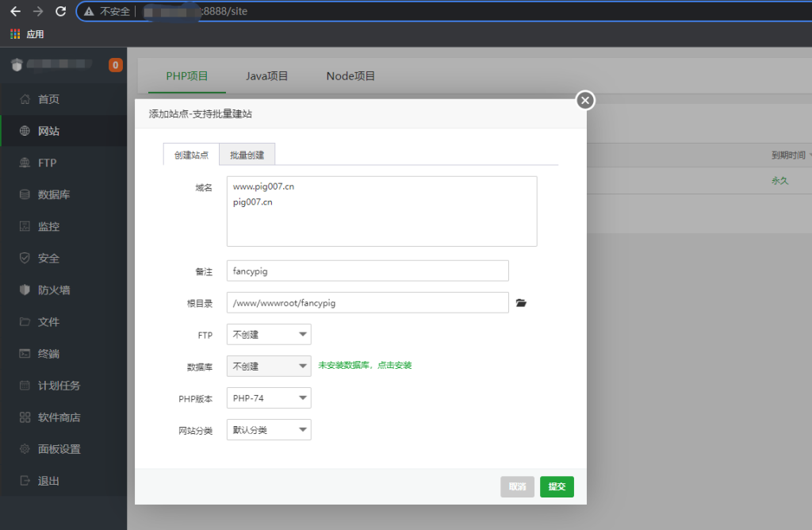The height and width of the screenshot is (530, 812).
Task: Click the 未安装数据库，点击安装 link
Action: point(365,365)
